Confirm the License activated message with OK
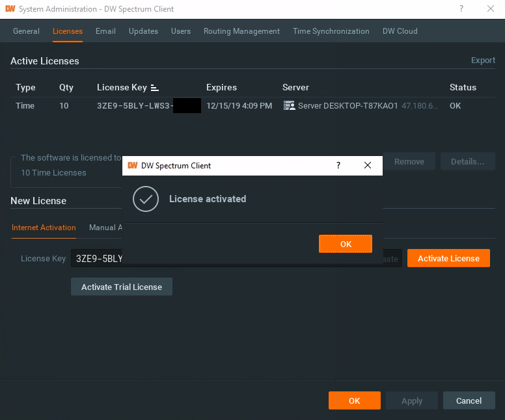Screen dimensions: 505x420 pyautogui.click(x=346, y=244)
